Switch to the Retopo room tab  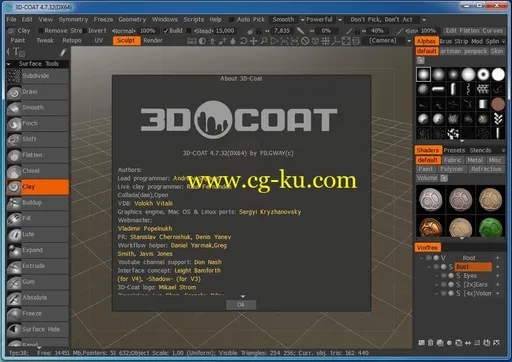72,41
